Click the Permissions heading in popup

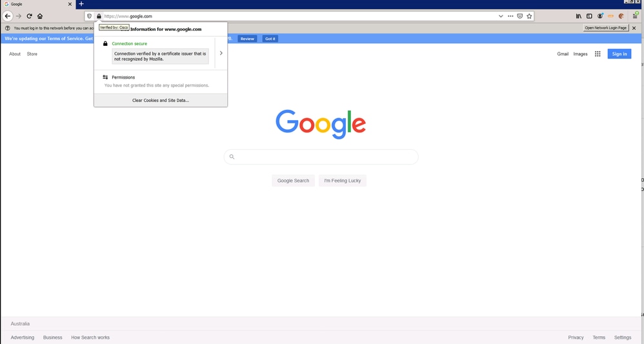tap(123, 77)
